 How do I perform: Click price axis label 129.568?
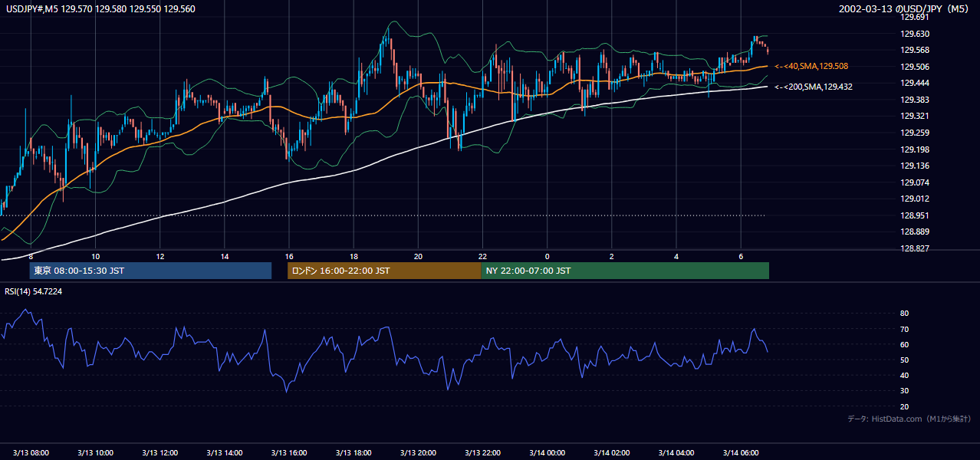pyautogui.click(x=915, y=51)
